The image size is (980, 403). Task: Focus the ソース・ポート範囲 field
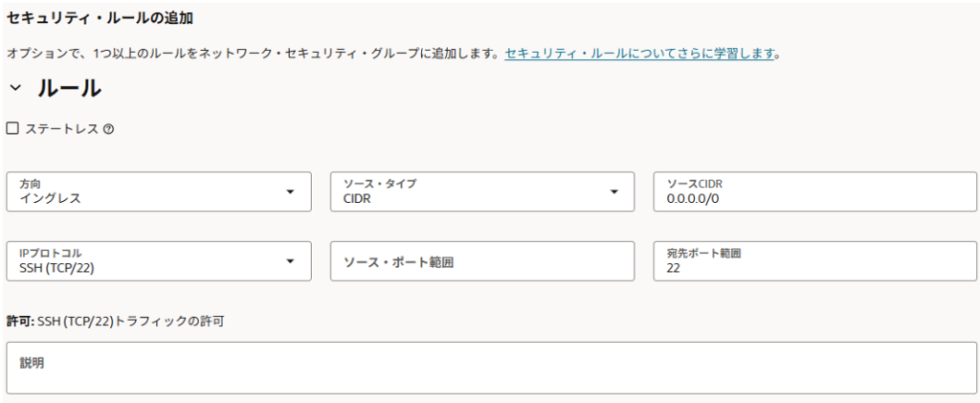pyautogui.click(x=482, y=261)
